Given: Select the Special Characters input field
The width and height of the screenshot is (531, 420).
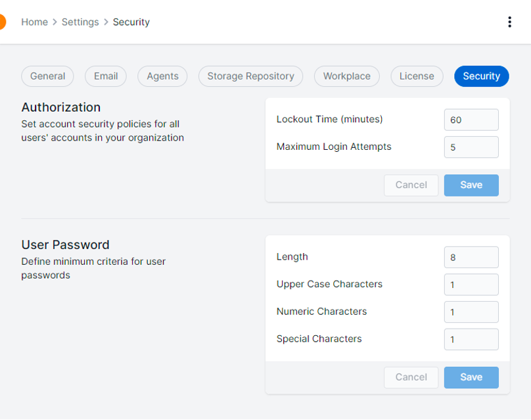Looking at the screenshot, I should pyautogui.click(x=471, y=338).
